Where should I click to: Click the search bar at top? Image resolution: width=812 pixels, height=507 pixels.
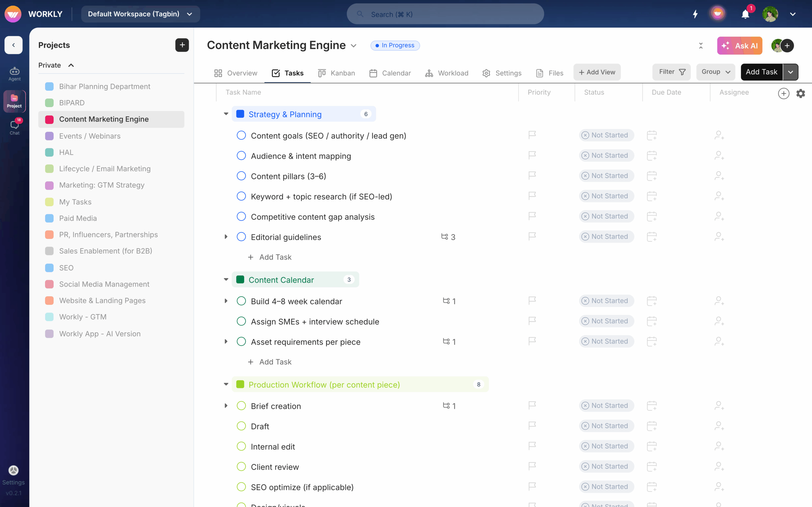pos(445,14)
